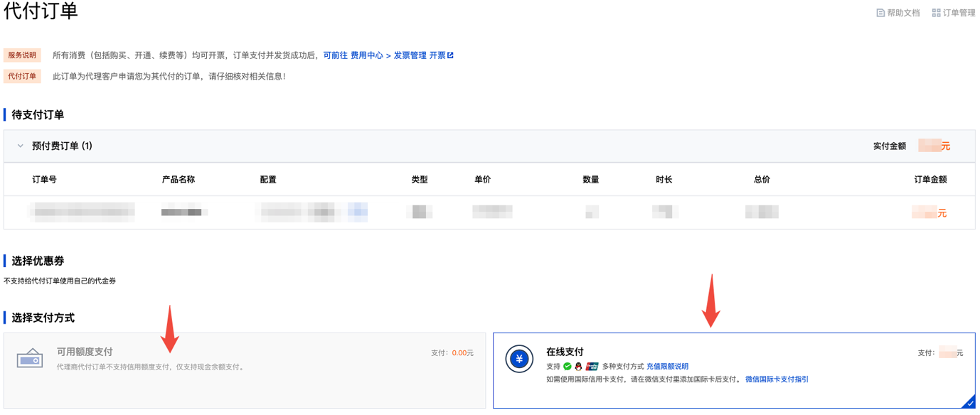This screenshot has width=980, height=415.
Task: Click the 待支付订单 section heading
Action: click(x=38, y=114)
